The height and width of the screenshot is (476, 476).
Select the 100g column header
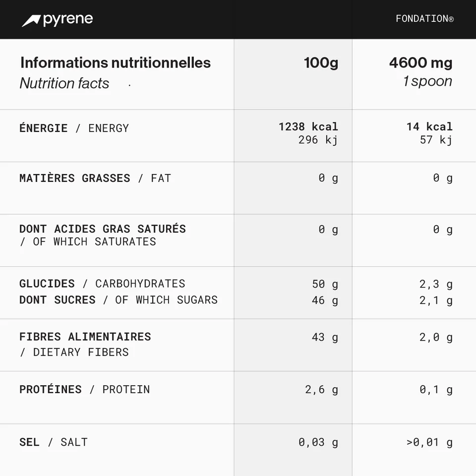tap(321, 63)
